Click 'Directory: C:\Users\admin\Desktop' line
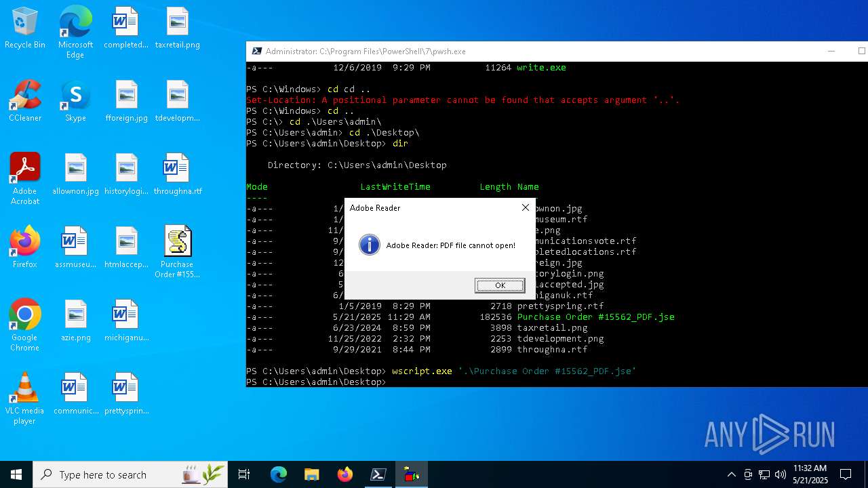Image resolution: width=868 pixels, height=488 pixels. click(357, 165)
